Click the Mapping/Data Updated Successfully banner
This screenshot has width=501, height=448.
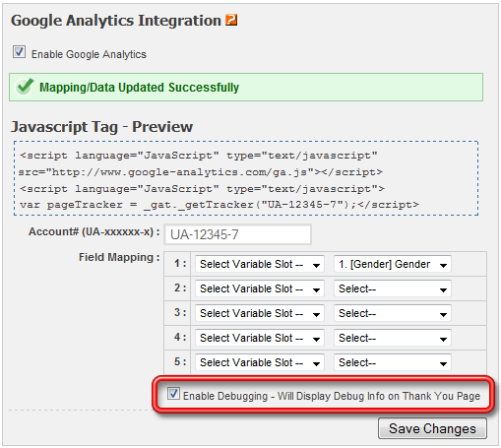click(x=246, y=87)
